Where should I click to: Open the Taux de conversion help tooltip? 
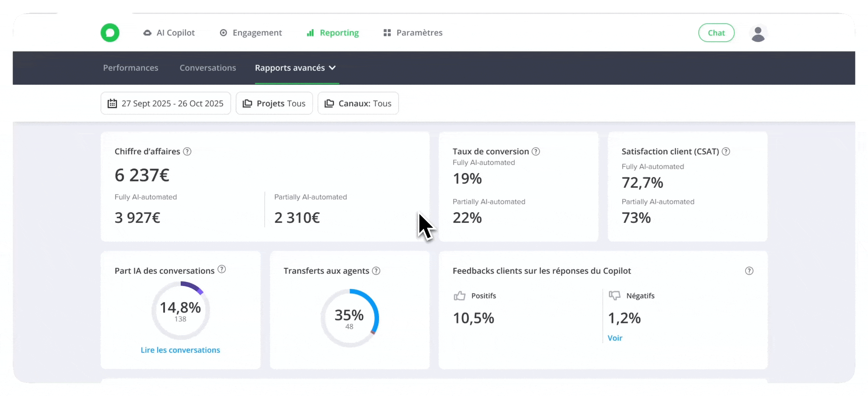(x=536, y=151)
